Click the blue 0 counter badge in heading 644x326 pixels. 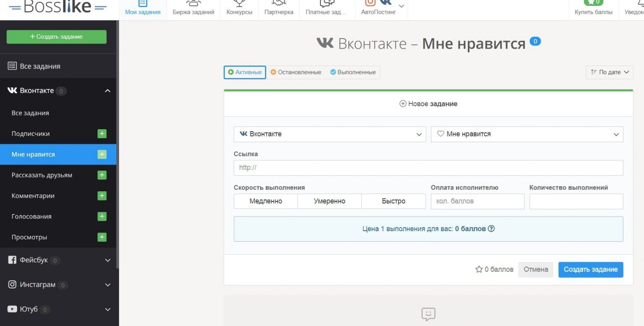(x=535, y=41)
